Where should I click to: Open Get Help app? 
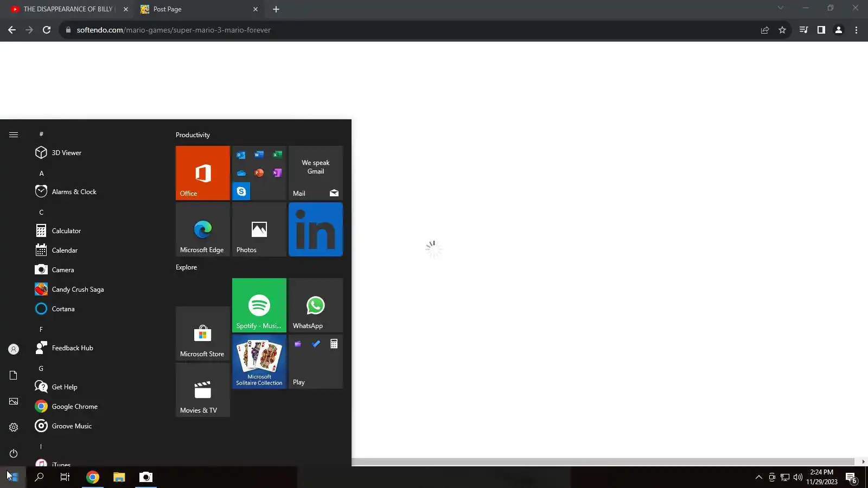tap(98, 387)
